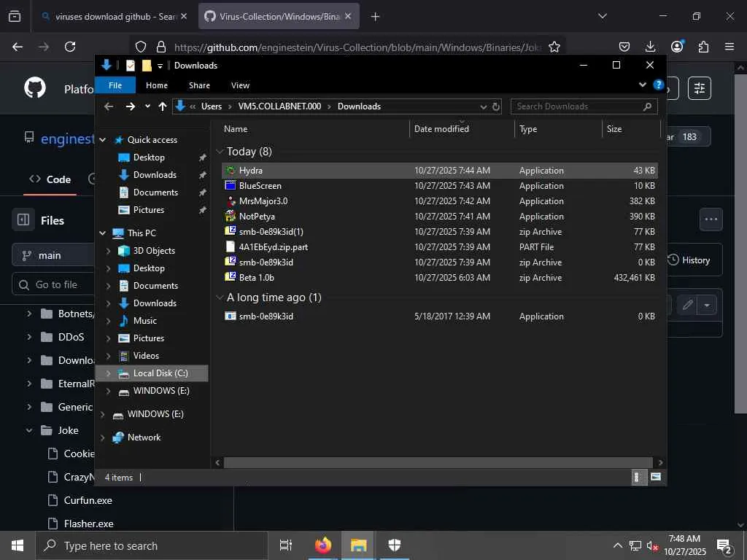This screenshot has height=560, width=747.
Task: Open recent locations dropdown arrow
Action: coord(147,106)
